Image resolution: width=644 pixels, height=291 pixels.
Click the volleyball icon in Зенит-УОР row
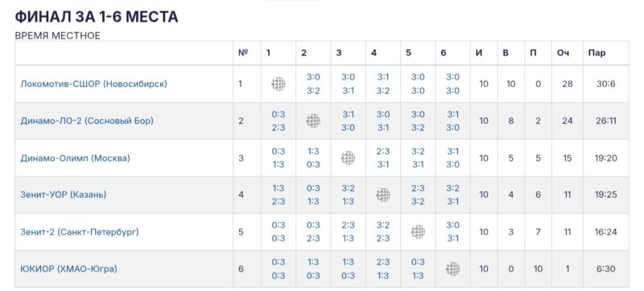pyautogui.click(x=383, y=195)
